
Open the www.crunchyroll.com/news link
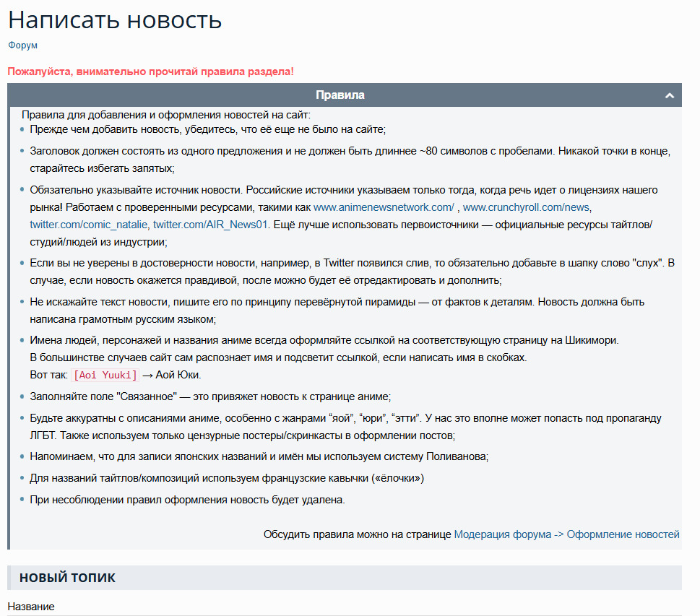click(526, 207)
